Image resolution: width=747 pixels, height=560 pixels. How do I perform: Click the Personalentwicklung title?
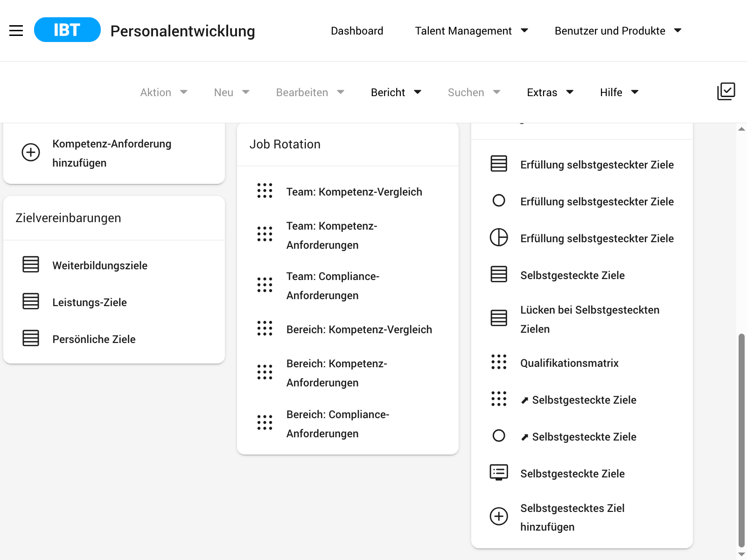coord(182,31)
